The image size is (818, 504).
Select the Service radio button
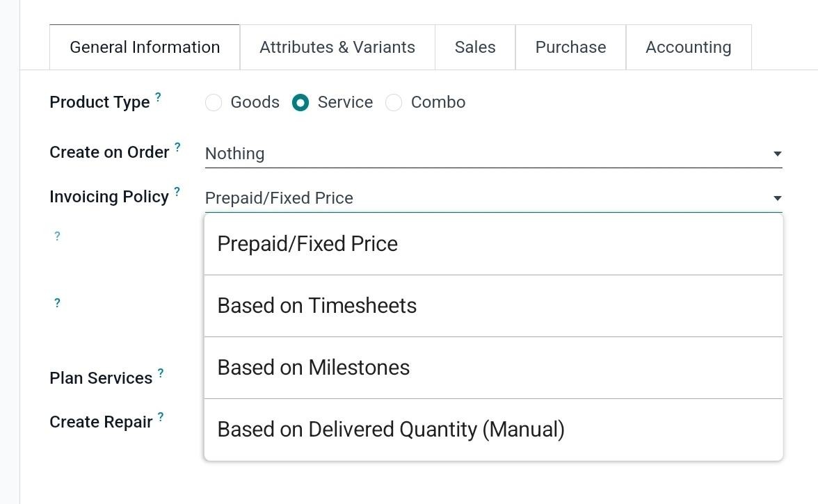point(300,103)
